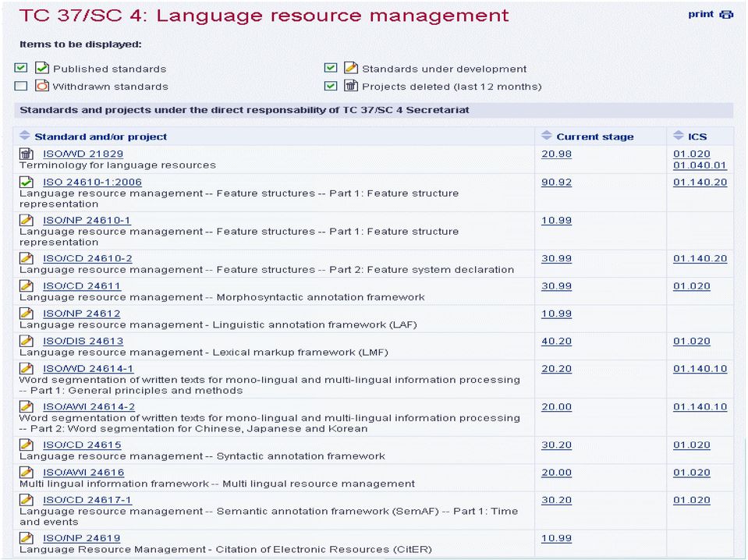748x560 pixels.
Task: Open the ISO/CD 24617-1 link
Action: click(x=87, y=501)
